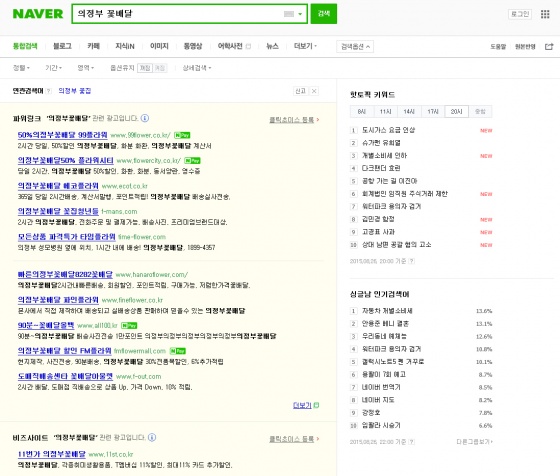The image size is (560, 476).
Task: Close the related searches bar
Action: tap(314, 91)
